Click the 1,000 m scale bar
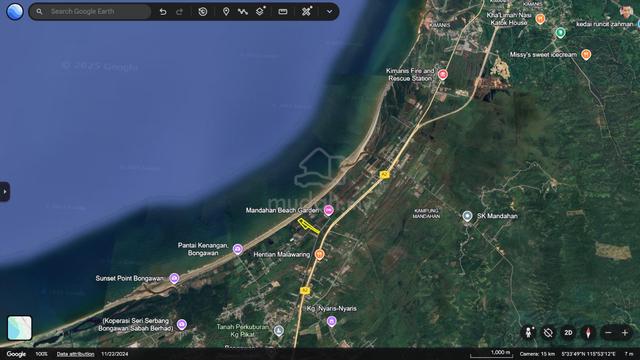 pos(491,353)
